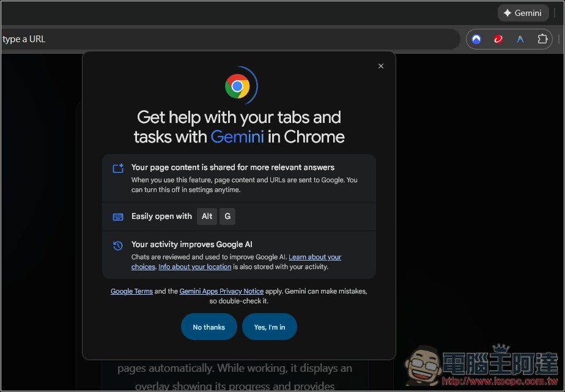Click the Gemini button in the browser toolbar
This screenshot has height=392, width=565.
[522, 12]
